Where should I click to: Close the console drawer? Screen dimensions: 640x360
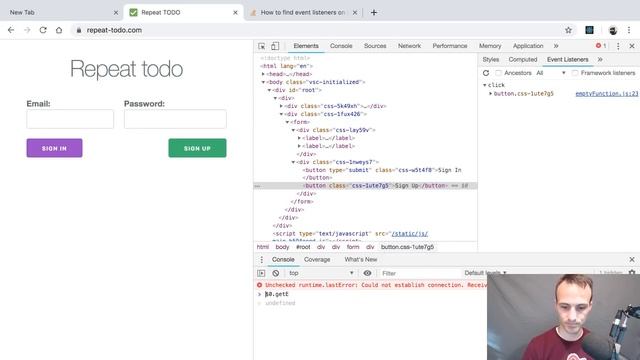coord(632,260)
